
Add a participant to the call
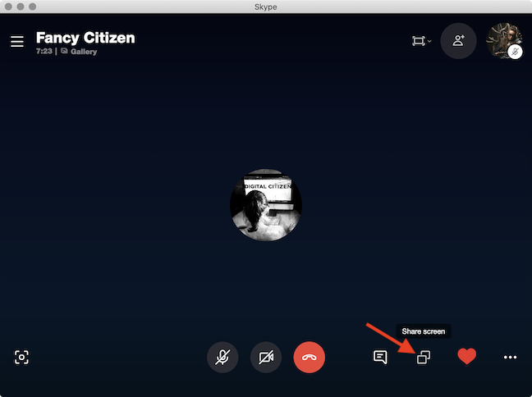click(x=458, y=41)
